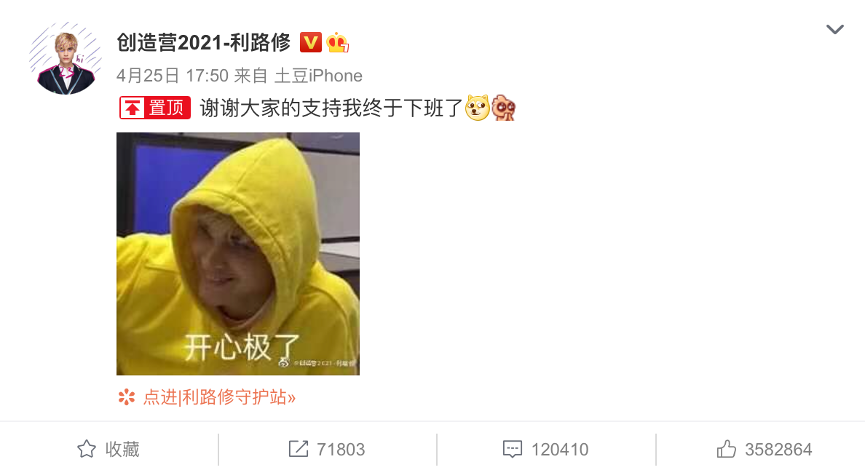
Task: Toggle the star 收藏 favorite icon
Action: point(86,449)
